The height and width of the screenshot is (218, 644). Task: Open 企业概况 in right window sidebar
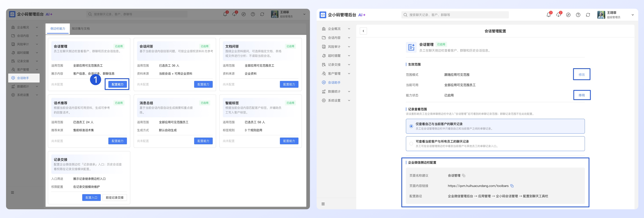point(334,29)
